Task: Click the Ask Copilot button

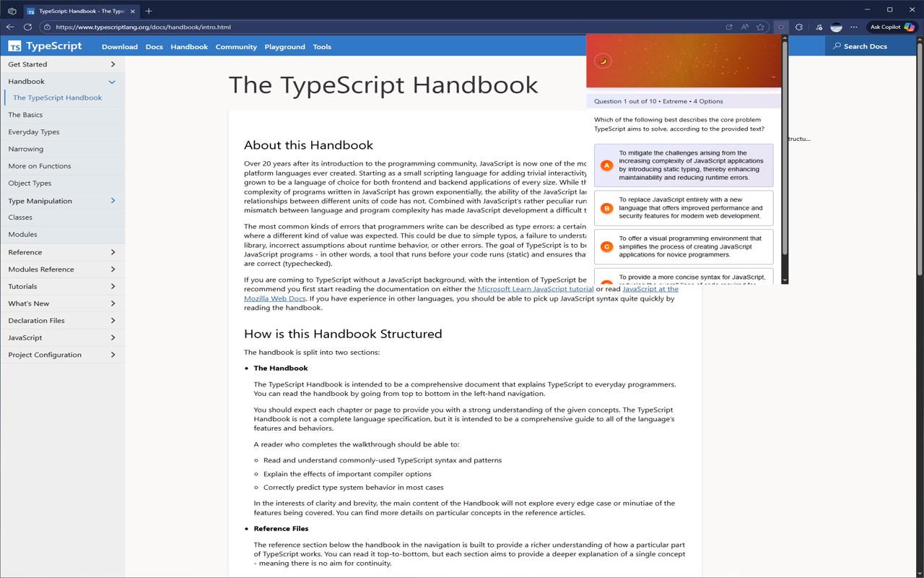Action: (x=892, y=27)
